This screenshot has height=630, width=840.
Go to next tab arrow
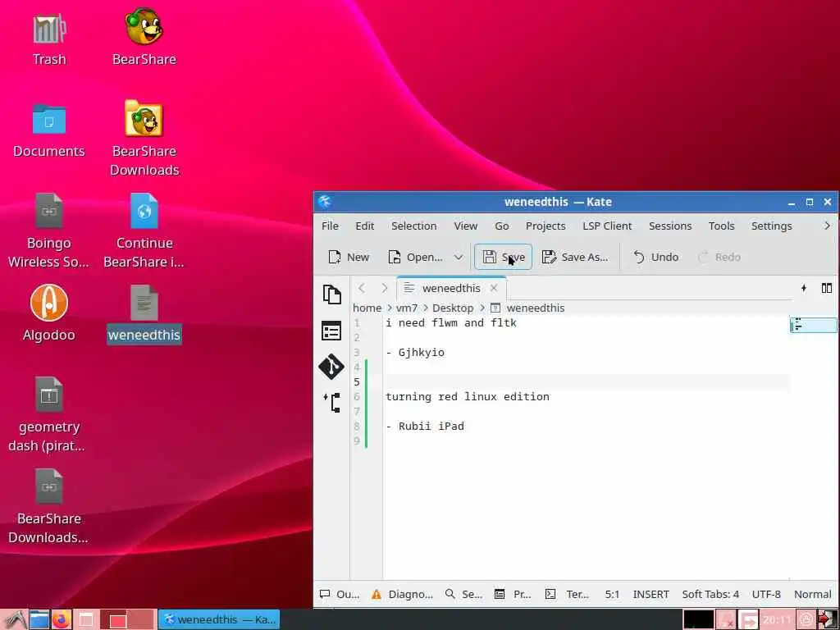click(384, 288)
